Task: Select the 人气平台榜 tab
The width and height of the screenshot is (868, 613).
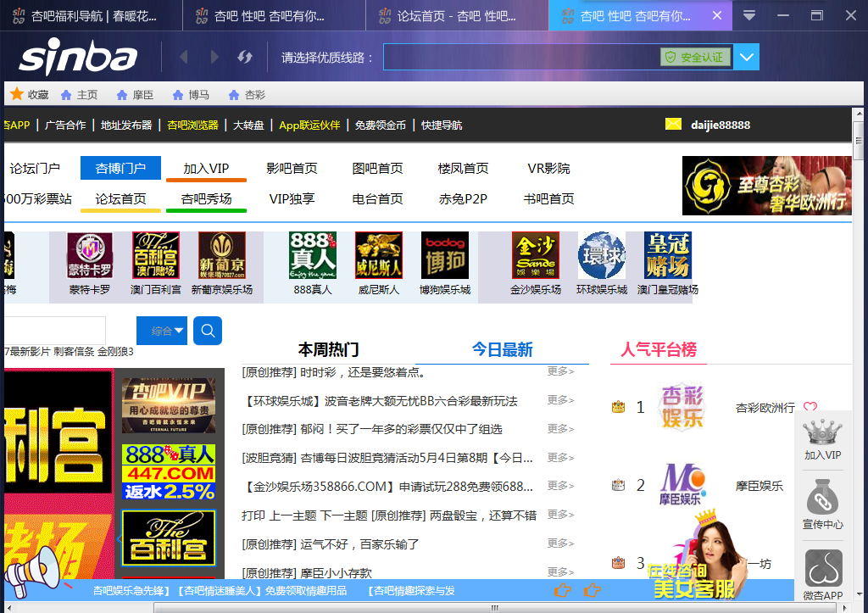Action: pyautogui.click(x=659, y=349)
